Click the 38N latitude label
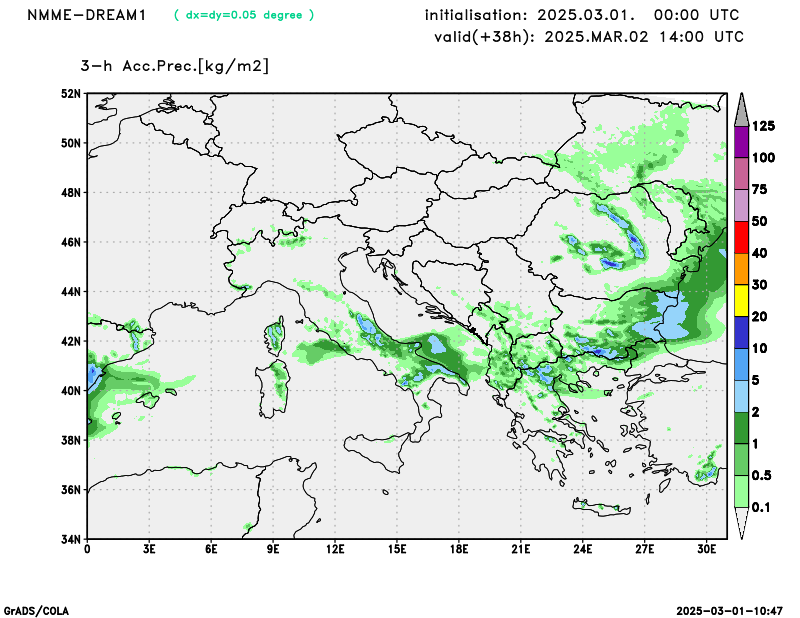 click(71, 440)
